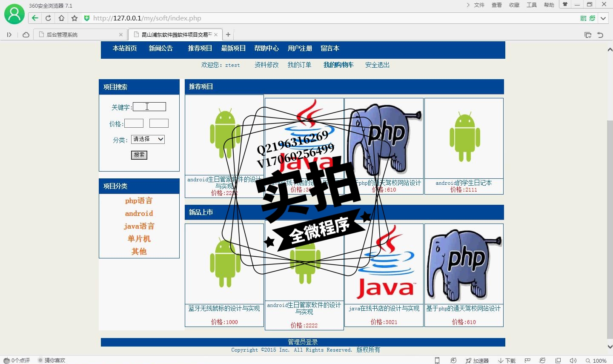The image size is (613, 364).
Task: Expand the address bar history dropdown arrow
Action: click(x=603, y=18)
